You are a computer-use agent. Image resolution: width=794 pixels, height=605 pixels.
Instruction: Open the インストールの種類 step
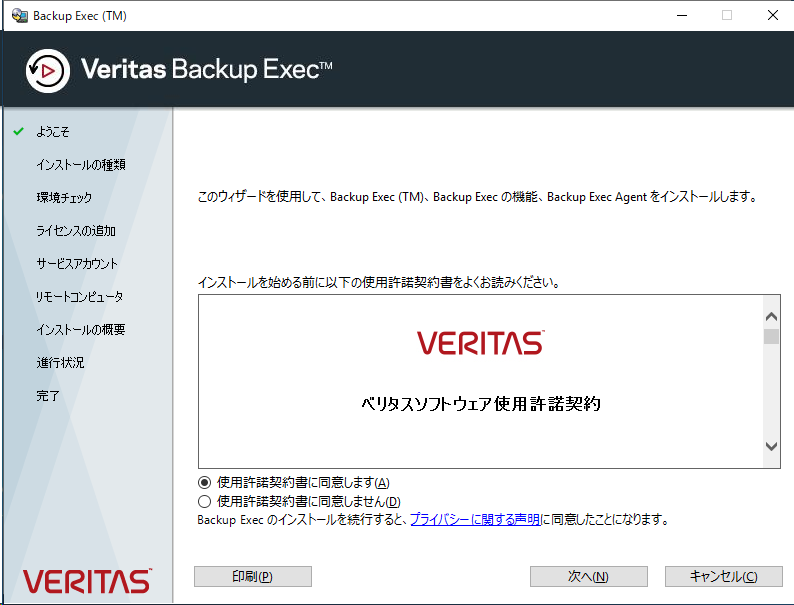click(81, 165)
